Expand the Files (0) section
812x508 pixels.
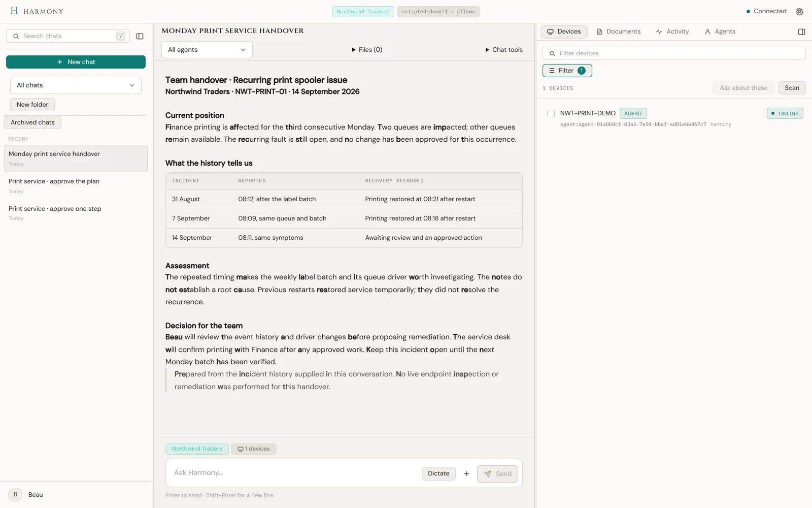(367, 50)
